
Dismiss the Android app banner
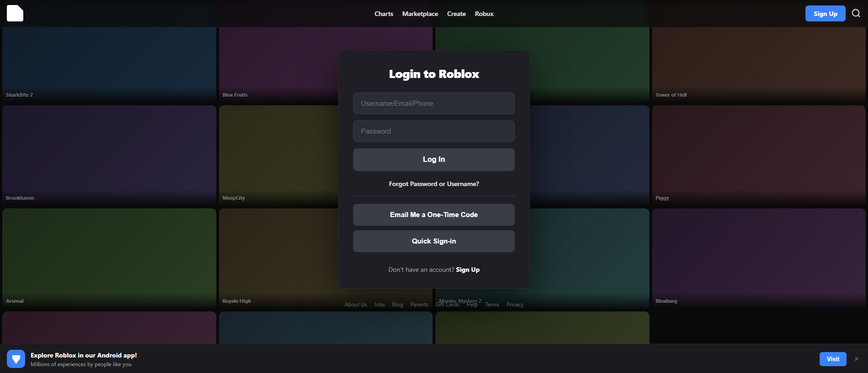(x=857, y=359)
